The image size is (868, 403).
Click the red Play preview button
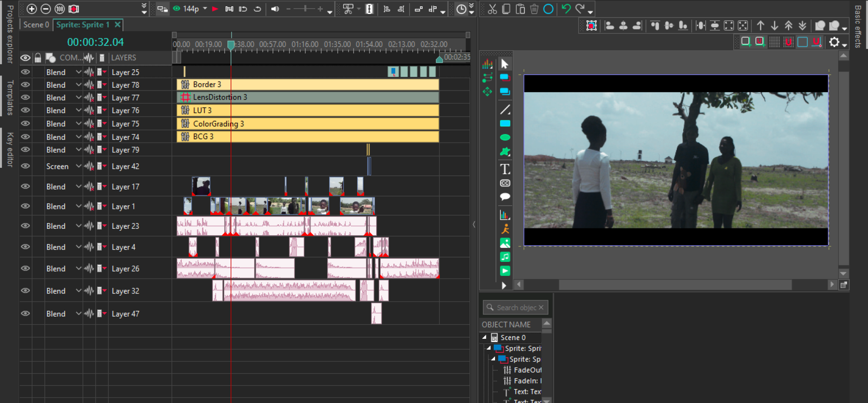[x=215, y=9]
